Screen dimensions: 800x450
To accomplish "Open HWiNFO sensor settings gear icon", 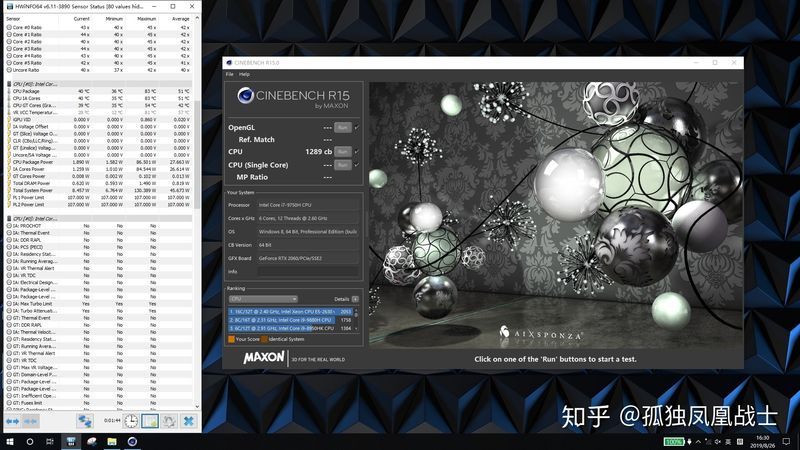I will click(x=169, y=421).
